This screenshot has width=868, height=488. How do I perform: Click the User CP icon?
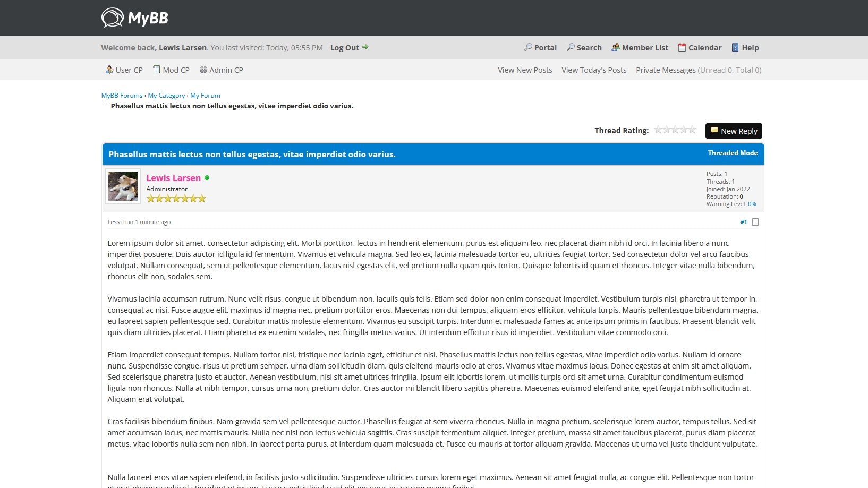pos(109,70)
